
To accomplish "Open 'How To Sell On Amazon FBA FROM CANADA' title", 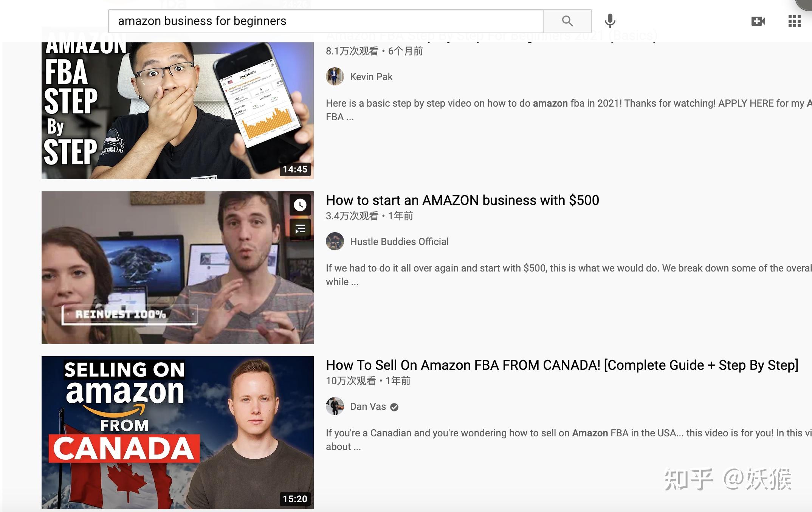I will pos(562,365).
